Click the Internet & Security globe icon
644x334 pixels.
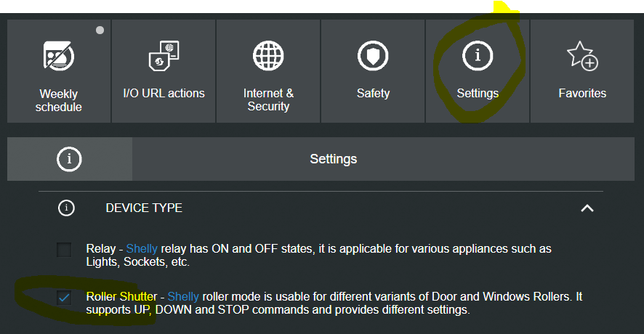[x=268, y=56]
